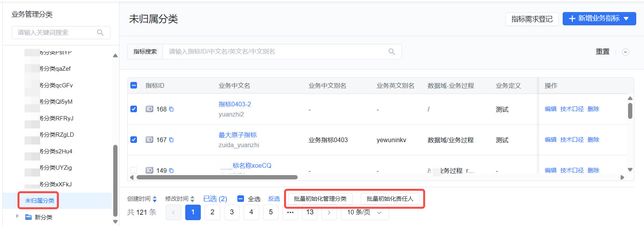Expand 新分类 tree node

coord(17,216)
